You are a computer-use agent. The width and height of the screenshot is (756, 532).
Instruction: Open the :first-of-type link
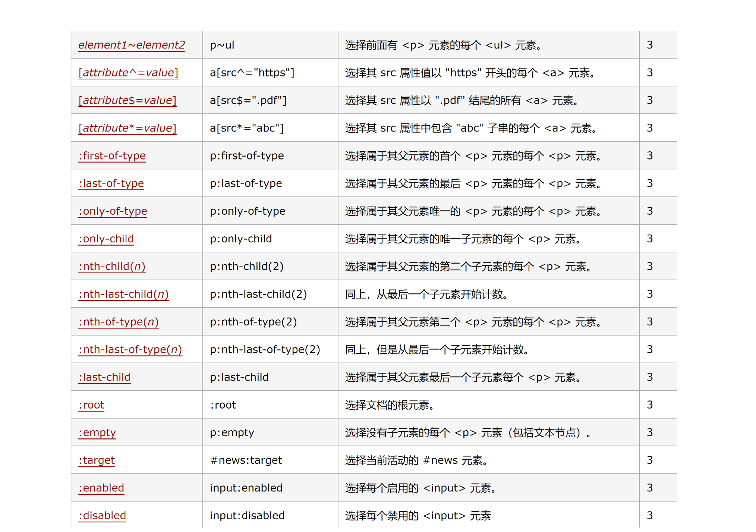tap(112, 156)
